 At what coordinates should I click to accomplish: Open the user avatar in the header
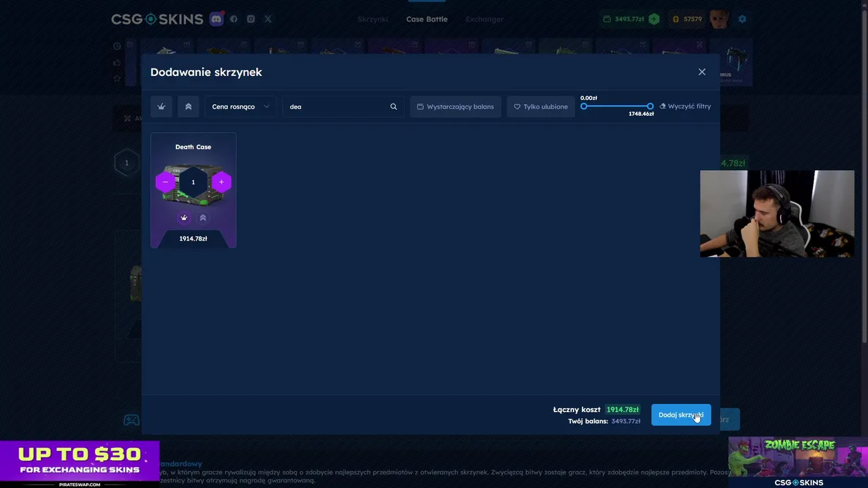click(x=719, y=19)
